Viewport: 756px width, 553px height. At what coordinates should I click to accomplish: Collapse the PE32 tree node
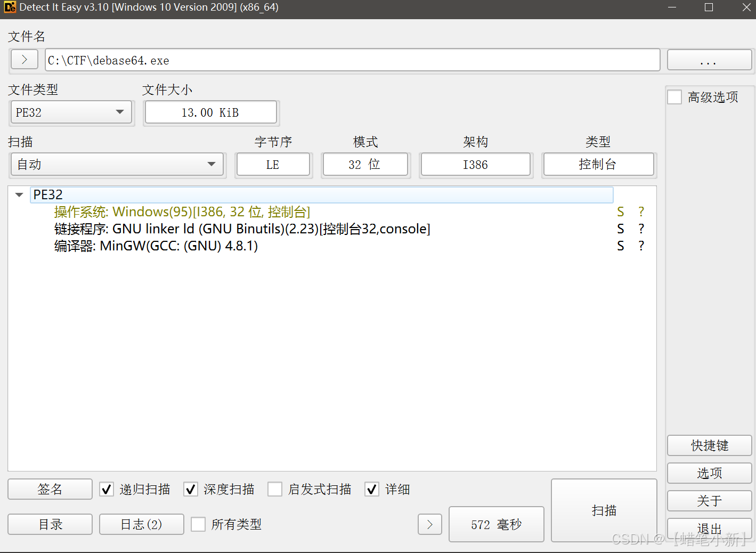[x=19, y=195]
